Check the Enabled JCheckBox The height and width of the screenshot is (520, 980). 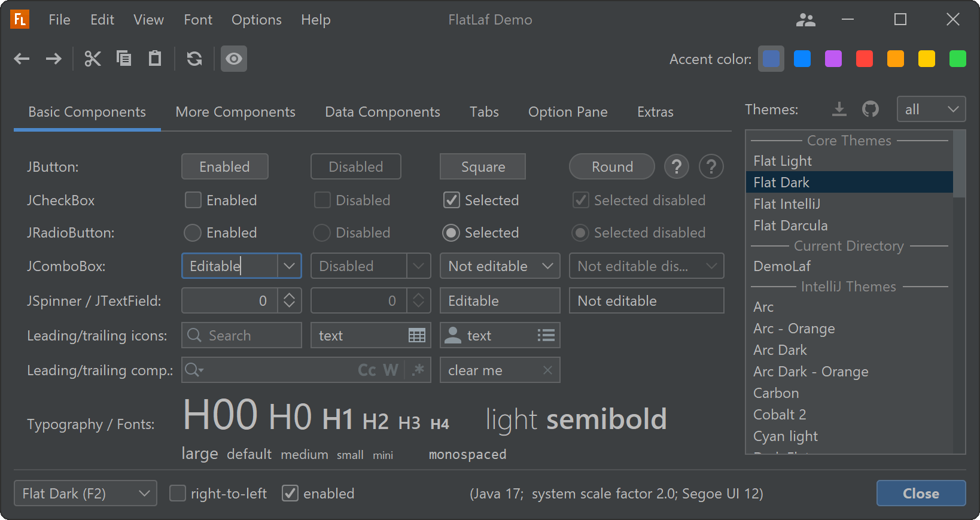pyautogui.click(x=193, y=200)
